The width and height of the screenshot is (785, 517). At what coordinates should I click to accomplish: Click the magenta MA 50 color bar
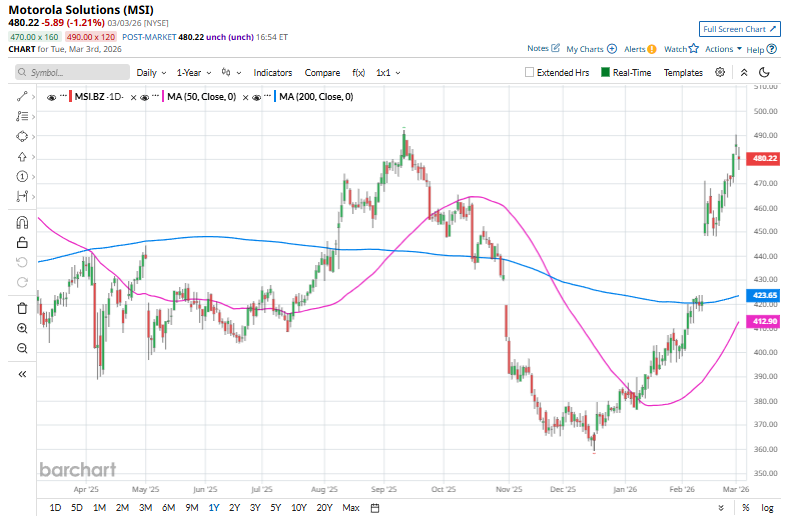click(163, 97)
